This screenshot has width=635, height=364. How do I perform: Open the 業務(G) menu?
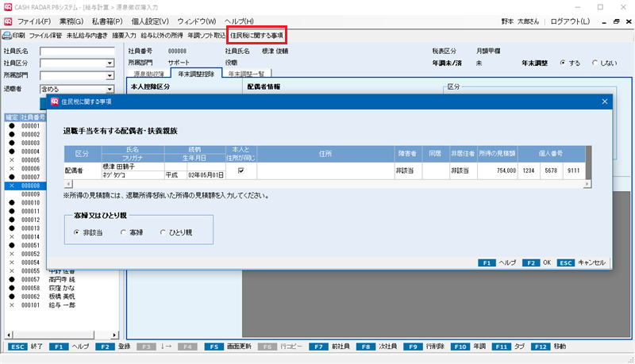tap(71, 21)
